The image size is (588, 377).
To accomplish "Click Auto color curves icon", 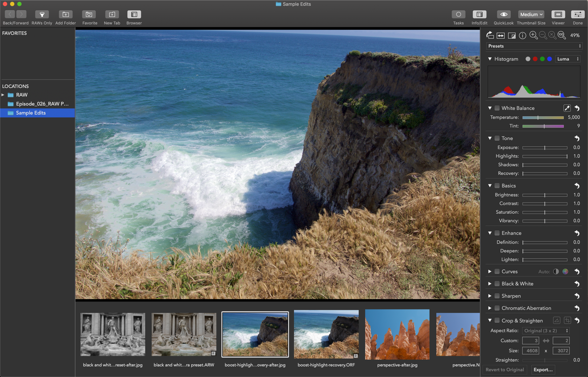I will (x=565, y=272).
